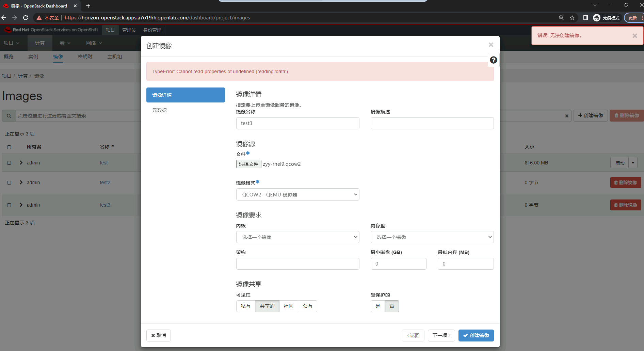
Task: Click the help question mark icon
Action: tap(494, 60)
